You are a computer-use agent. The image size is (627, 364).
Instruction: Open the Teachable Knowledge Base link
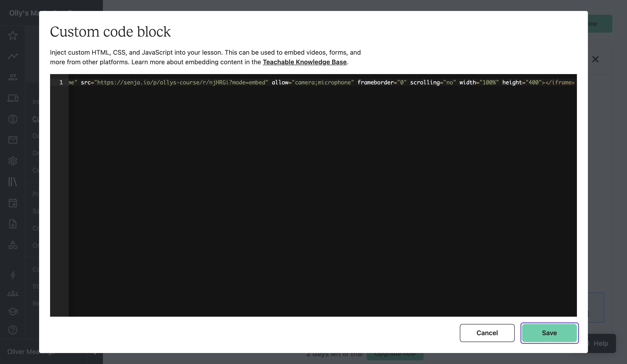(305, 62)
